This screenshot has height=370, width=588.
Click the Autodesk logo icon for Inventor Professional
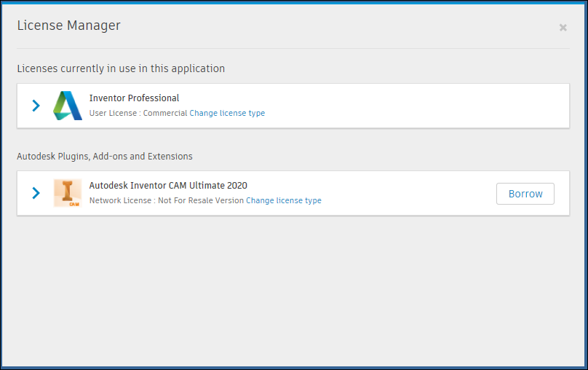[68, 106]
